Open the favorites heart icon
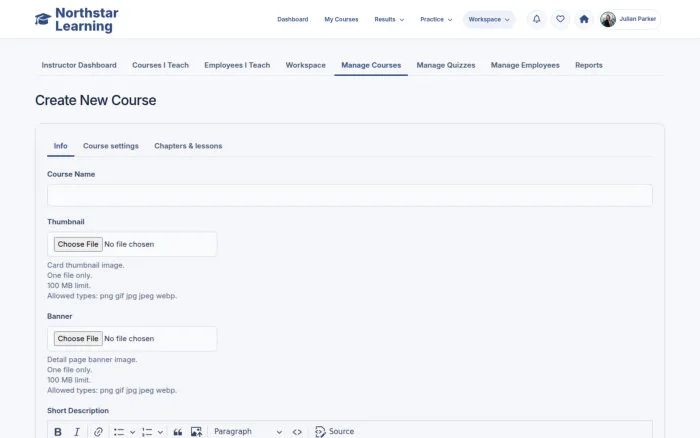700x438 pixels. pyautogui.click(x=560, y=19)
